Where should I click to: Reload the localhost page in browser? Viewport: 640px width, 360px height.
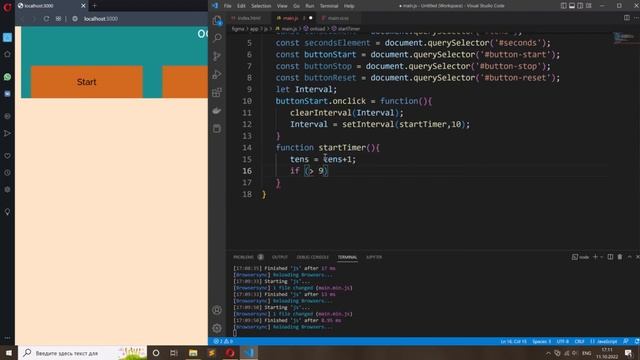[47, 19]
